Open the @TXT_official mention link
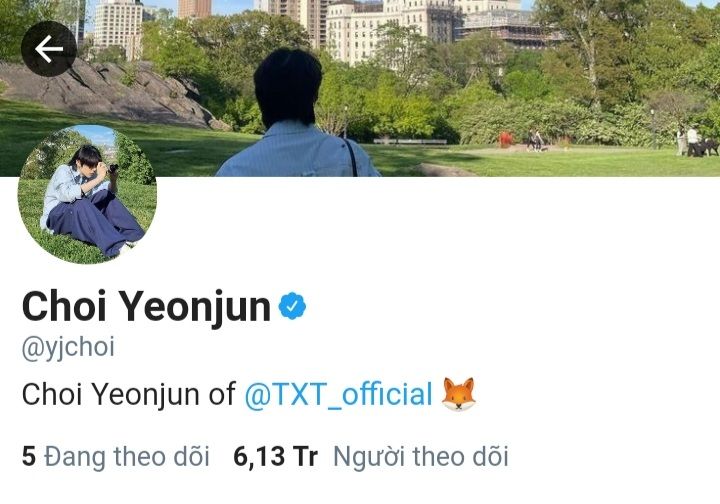 [x=338, y=394]
